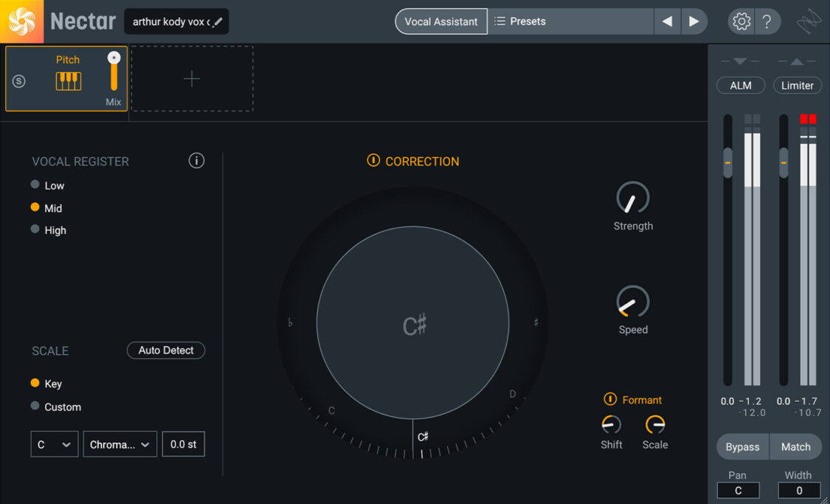Open the Limiter panel
830x504 pixels.
pos(798,85)
